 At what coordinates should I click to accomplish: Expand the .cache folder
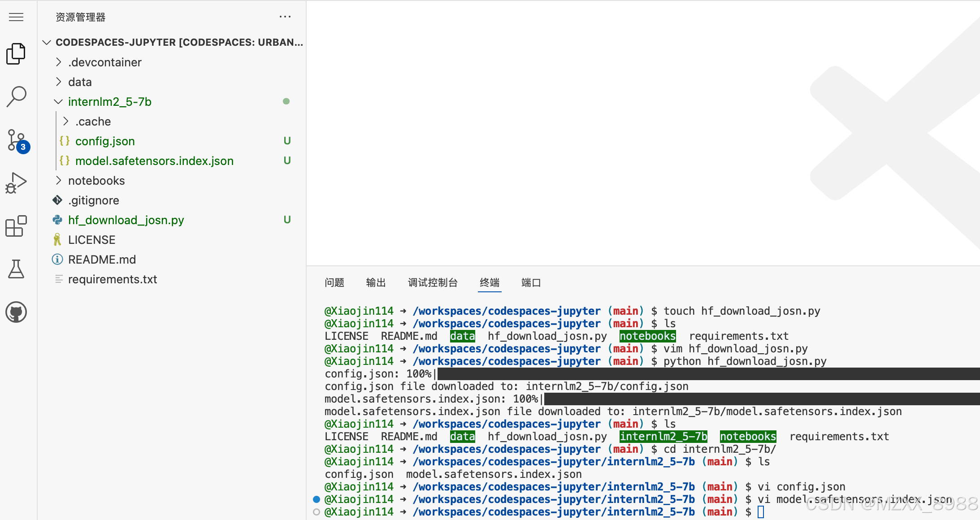(93, 121)
